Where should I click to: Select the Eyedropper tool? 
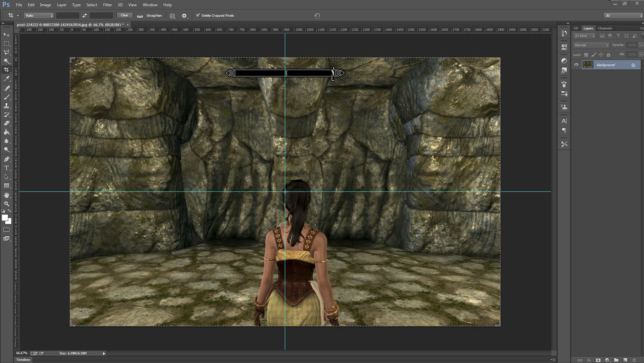point(7,78)
